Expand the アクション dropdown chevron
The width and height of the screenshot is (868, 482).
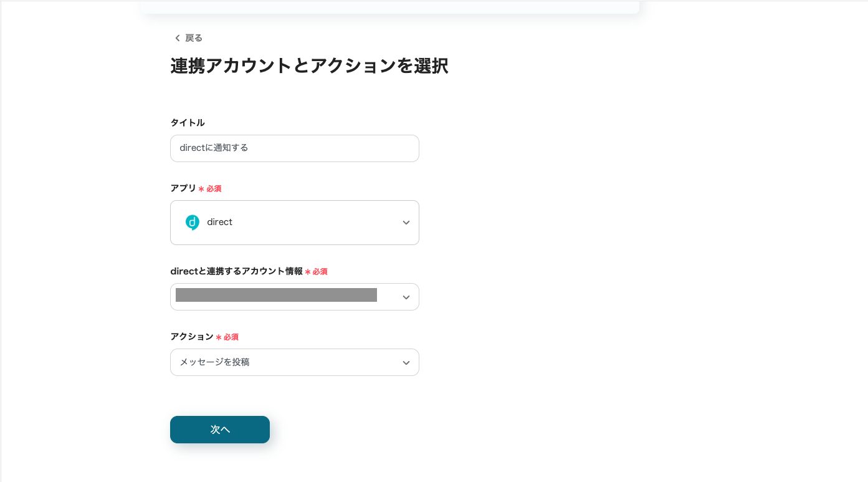click(x=406, y=363)
